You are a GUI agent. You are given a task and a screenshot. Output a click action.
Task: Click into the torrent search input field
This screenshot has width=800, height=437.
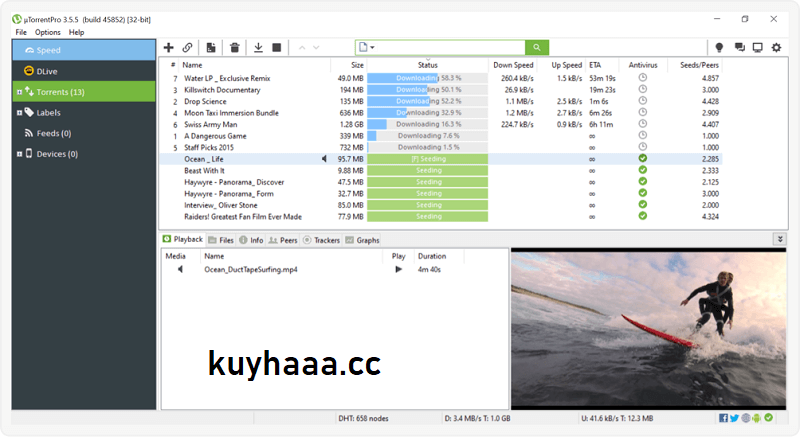[449, 47]
